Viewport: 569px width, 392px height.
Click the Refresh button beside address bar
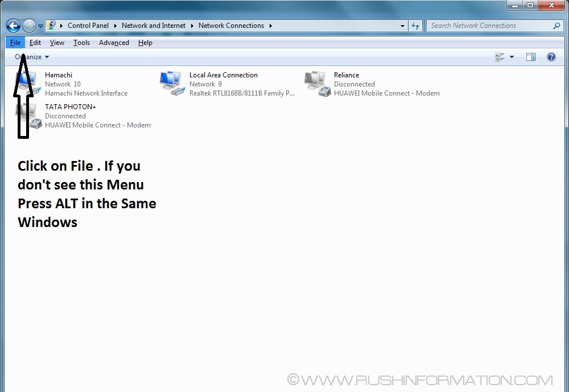[415, 26]
